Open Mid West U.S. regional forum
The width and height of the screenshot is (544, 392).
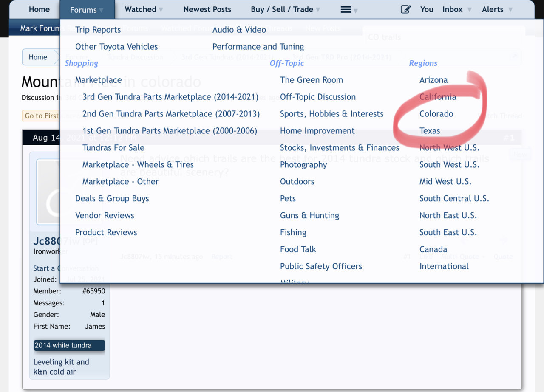pos(445,182)
